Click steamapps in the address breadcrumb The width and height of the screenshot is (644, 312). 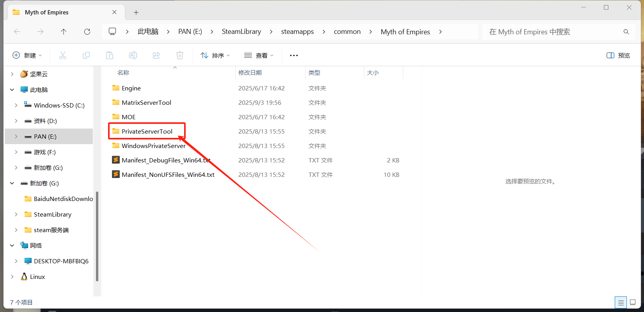(297, 32)
